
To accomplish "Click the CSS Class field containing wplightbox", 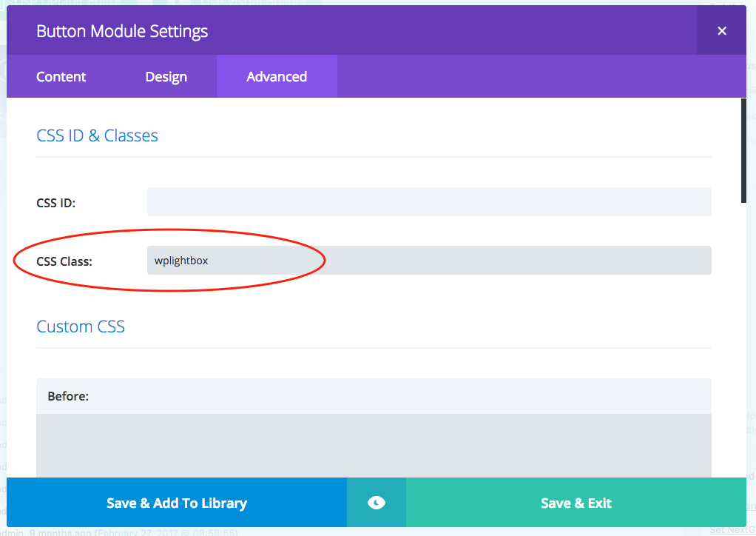I will pyautogui.click(x=429, y=261).
